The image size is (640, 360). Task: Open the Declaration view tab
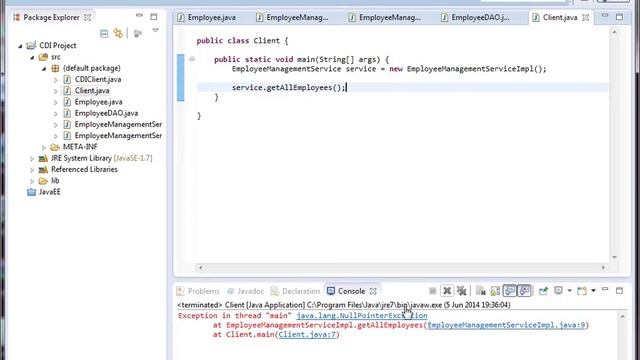click(296, 291)
